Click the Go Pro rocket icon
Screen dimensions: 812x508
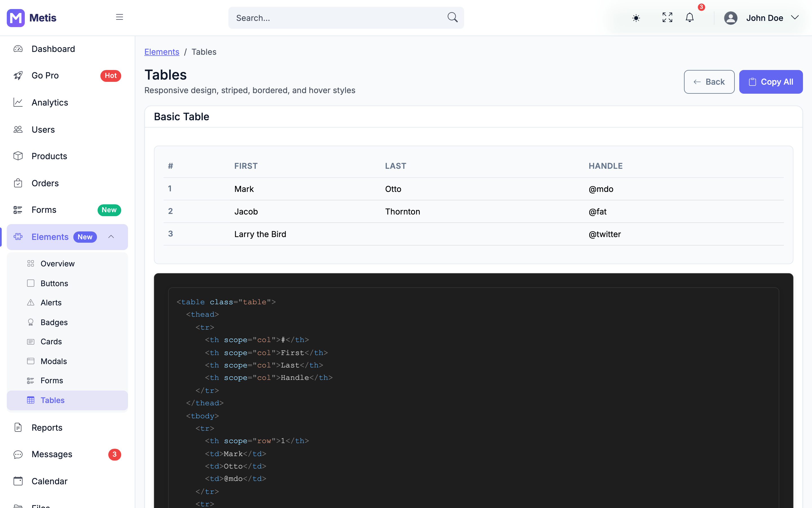(18, 76)
